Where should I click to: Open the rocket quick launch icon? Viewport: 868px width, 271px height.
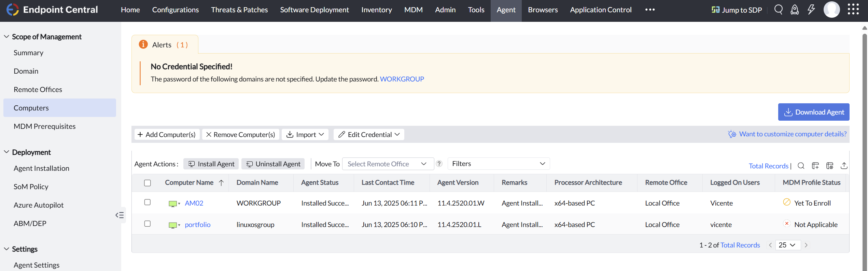click(x=795, y=10)
